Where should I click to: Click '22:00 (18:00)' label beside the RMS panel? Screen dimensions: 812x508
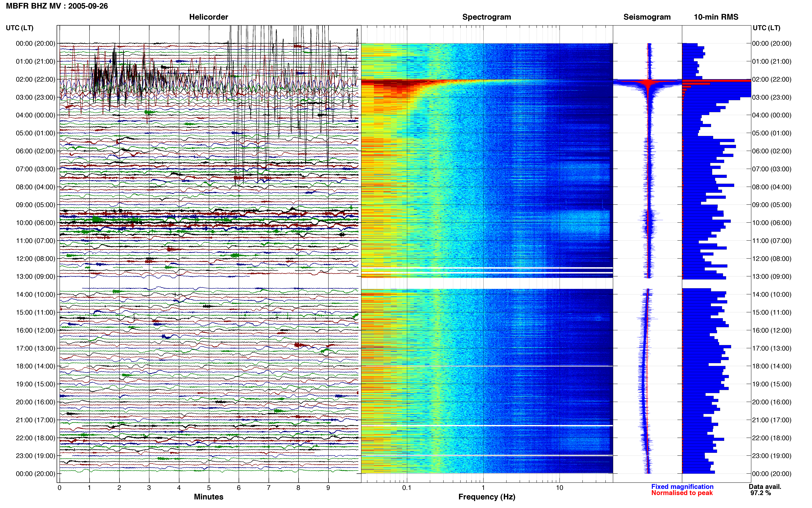coord(772,438)
